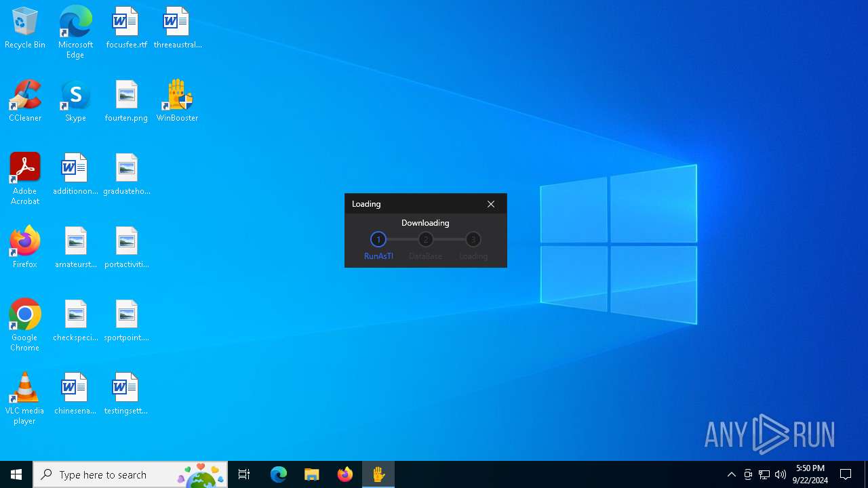Screen dimensions: 868x488
Task: Select the testingsett Word document icon
Action: click(126, 394)
